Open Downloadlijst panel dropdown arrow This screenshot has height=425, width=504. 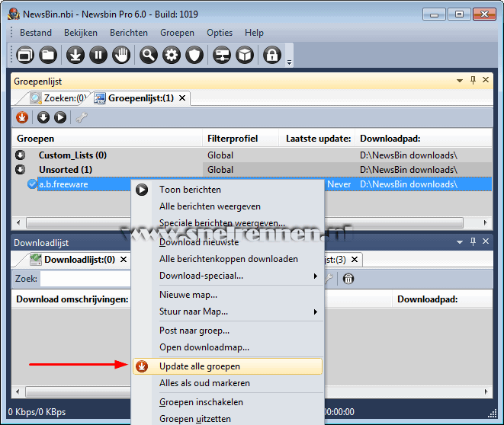(460, 242)
